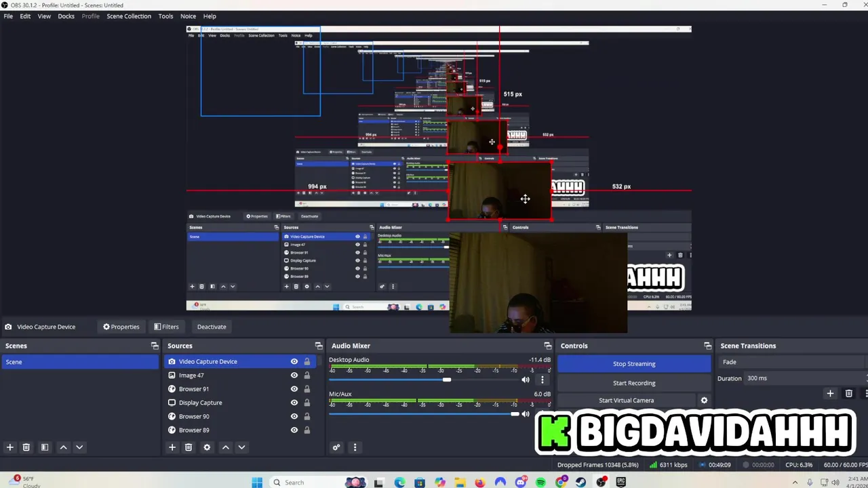Toggle visibility of Browser 90 source

click(x=294, y=416)
